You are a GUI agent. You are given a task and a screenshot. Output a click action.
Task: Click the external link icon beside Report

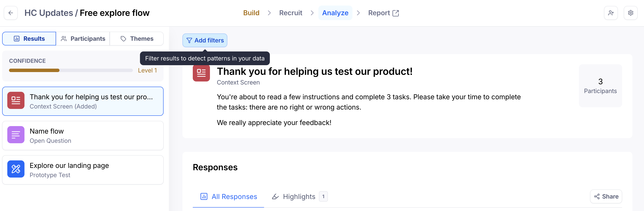coord(396,13)
